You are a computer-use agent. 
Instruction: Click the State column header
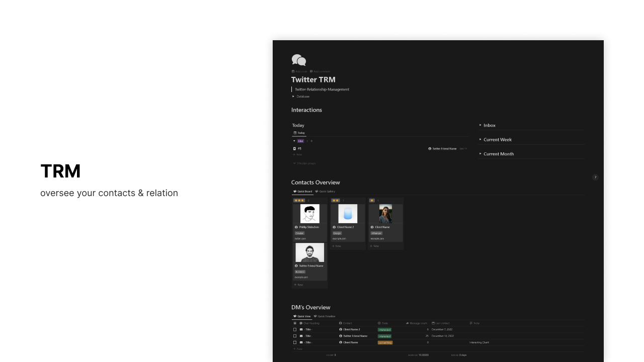tap(383, 323)
